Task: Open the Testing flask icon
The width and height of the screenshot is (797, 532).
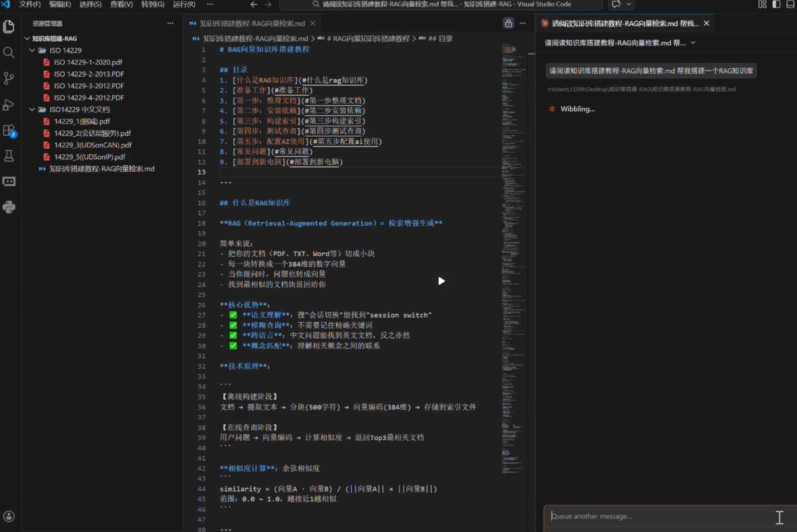Action: [8, 156]
